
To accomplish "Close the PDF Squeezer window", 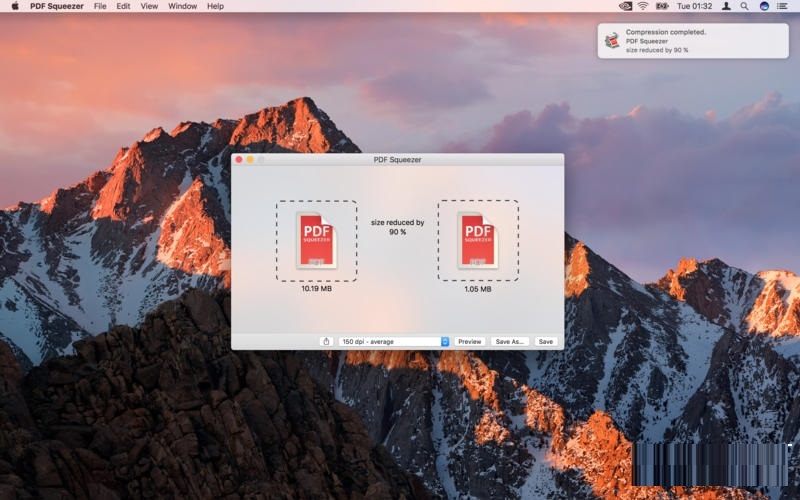I will tap(239, 160).
